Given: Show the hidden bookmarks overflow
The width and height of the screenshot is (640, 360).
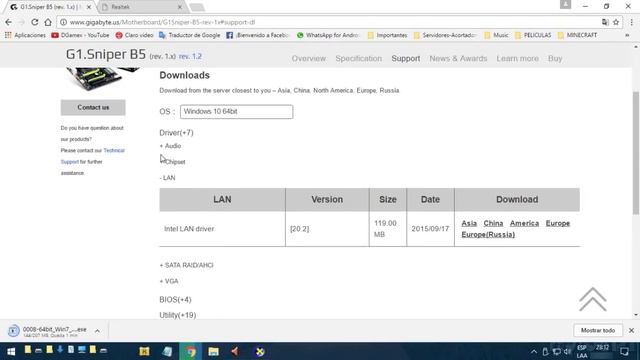Looking at the screenshot, I should [627, 35].
